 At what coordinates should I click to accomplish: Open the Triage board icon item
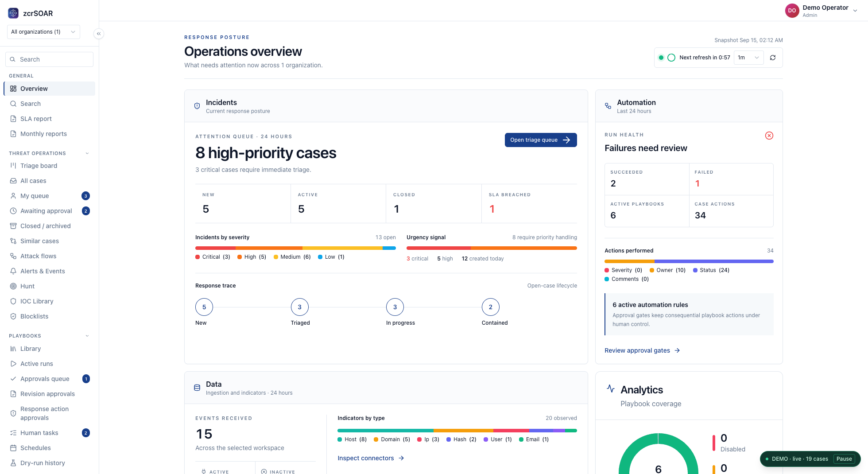click(13, 166)
